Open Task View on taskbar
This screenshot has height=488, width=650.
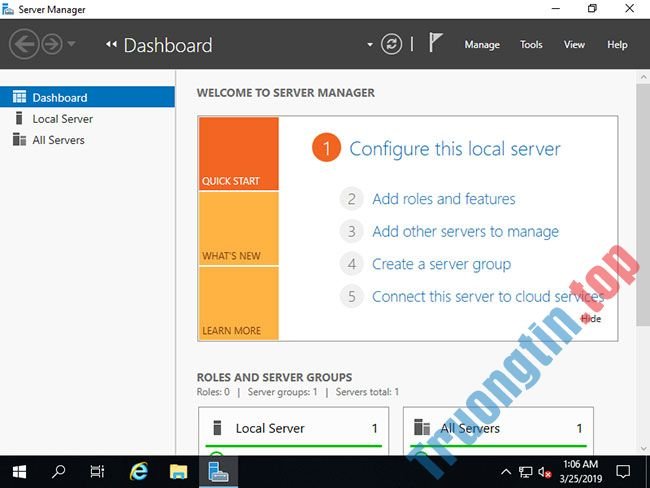click(97, 472)
